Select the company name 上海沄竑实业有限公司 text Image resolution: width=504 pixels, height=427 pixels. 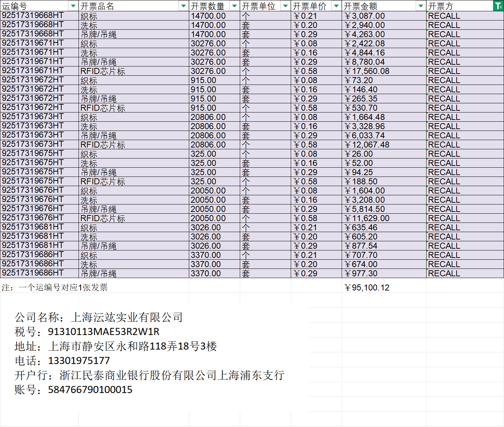127,317
